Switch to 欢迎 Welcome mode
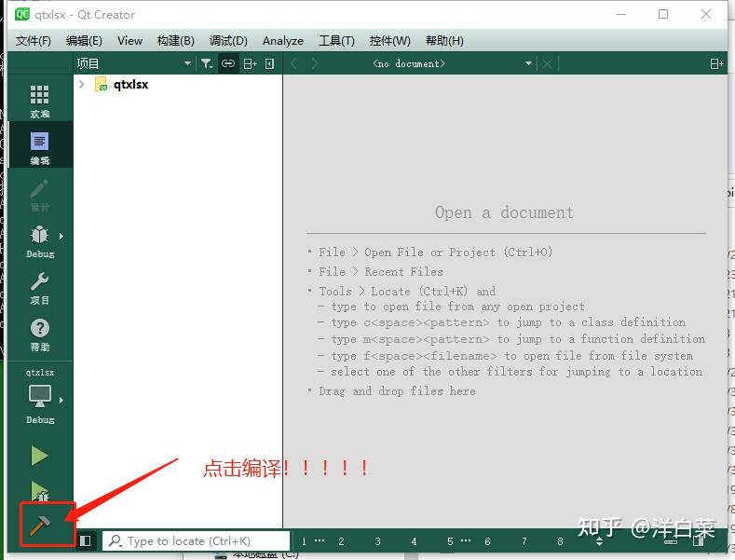Image resolution: width=735 pixels, height=560 pixels. pyautogui.click(x=40, y=102)
